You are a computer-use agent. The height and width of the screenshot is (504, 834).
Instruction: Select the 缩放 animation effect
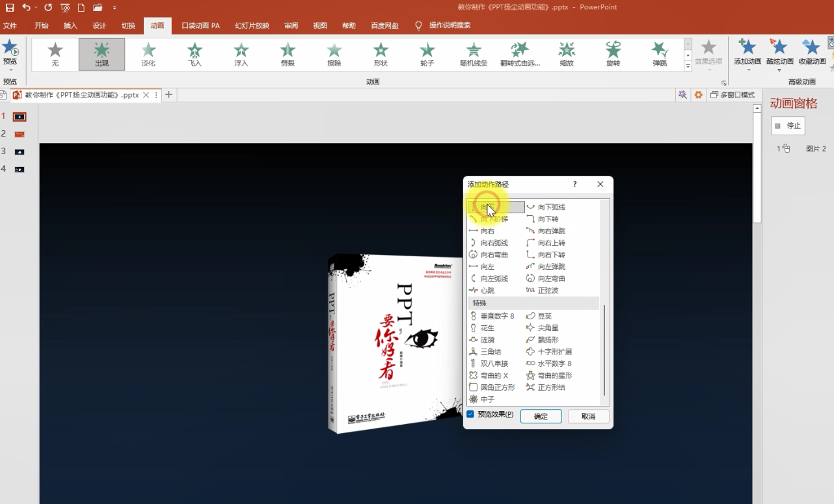click(x=567, y=55)
